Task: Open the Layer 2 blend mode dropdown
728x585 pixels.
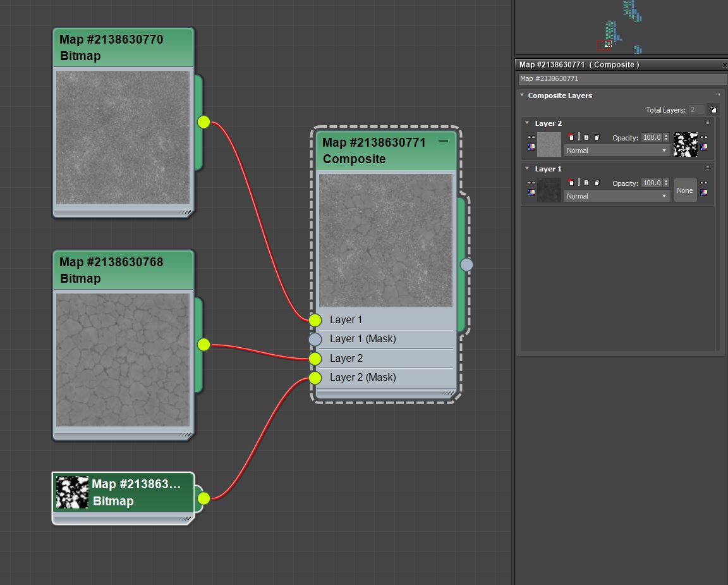Action: (616, 151)
